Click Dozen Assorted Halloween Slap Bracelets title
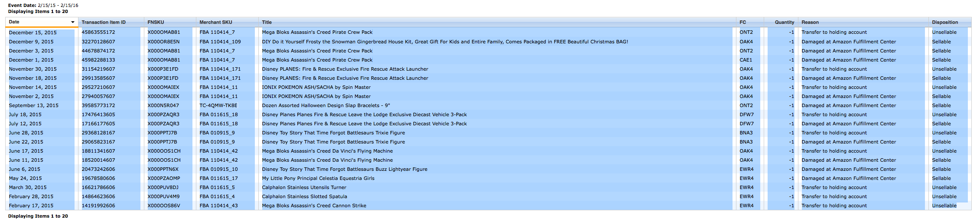 [x=326, y=105]
